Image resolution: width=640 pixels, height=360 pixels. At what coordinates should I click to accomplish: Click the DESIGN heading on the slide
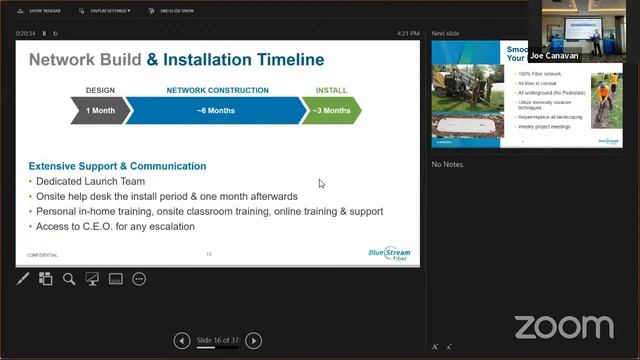[x=100, y=90]
